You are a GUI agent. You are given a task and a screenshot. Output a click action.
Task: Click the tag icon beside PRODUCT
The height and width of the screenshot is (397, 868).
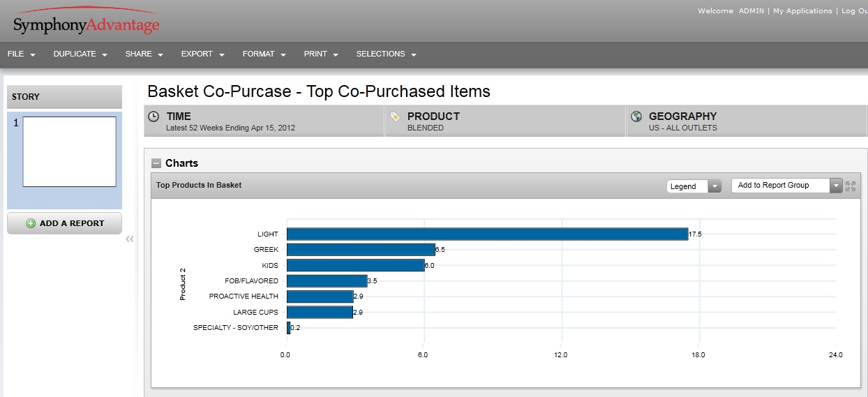point(395,117)
